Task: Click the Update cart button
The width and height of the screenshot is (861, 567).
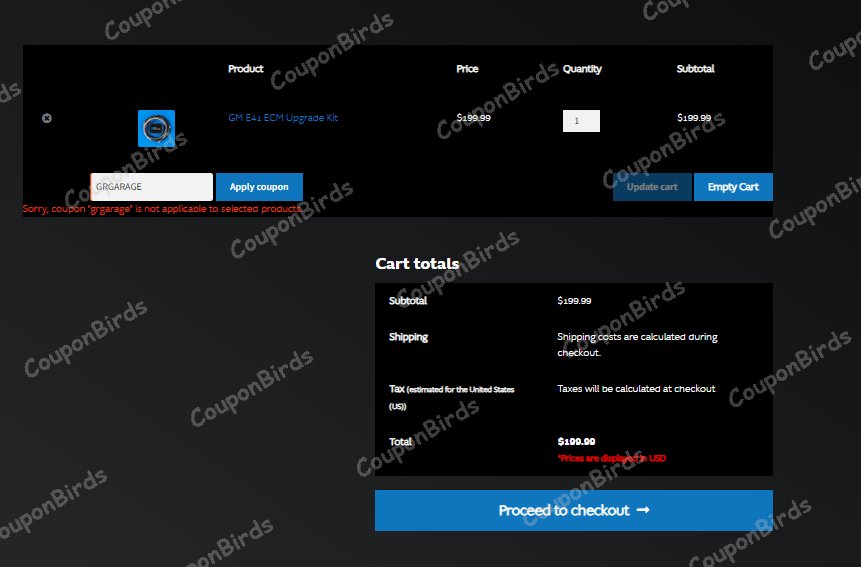Action: click(x=652, y=187)
